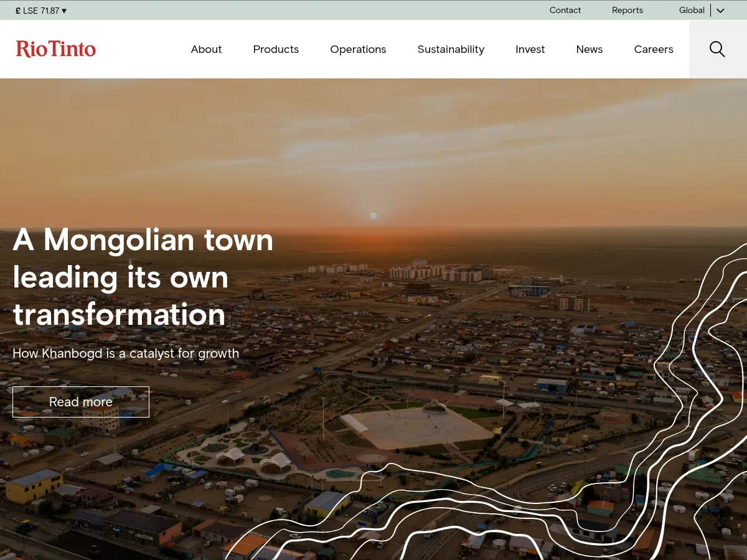The image size is (747, 560).
Task: Open the Invest navigation menu
Action: point(530,49)
